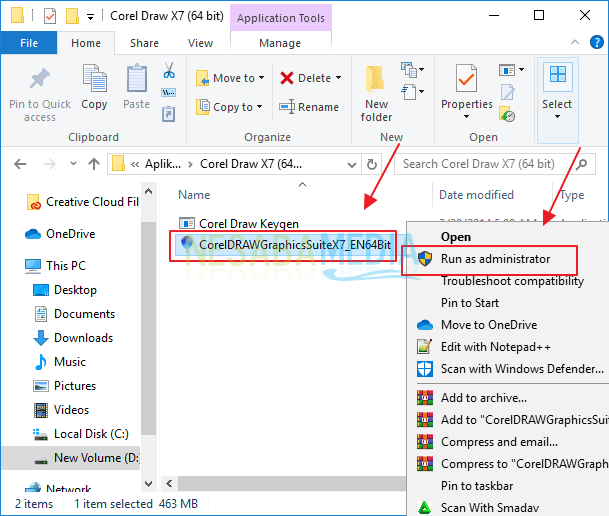This screenshot has width=609, height=516.
Task: Go back with the left arrow
Action: coord(20,164)
